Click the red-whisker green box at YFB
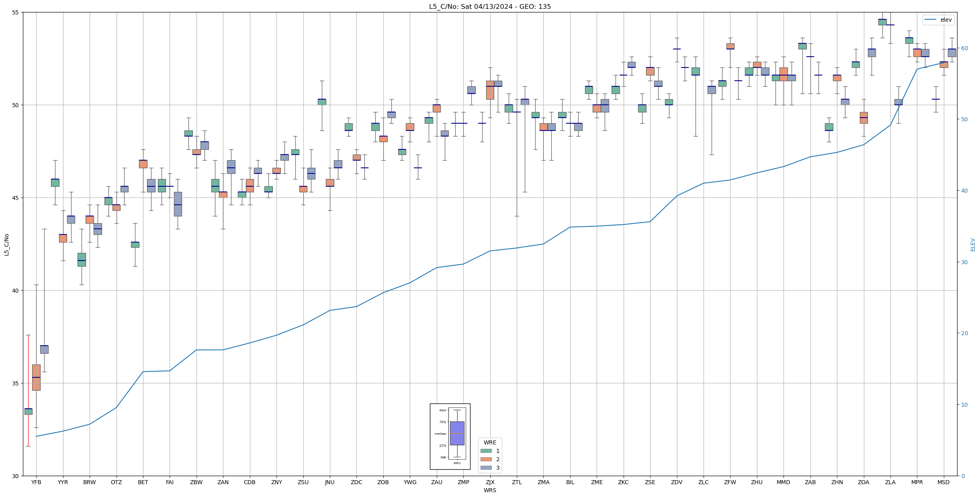The image size is (980, 497). point(28,411)
